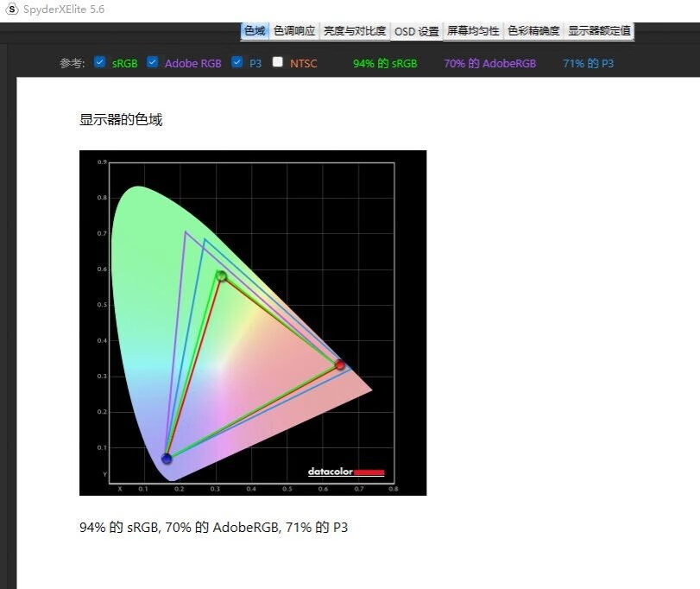Click the orange NTSC label text

click(x=304, y=63)
